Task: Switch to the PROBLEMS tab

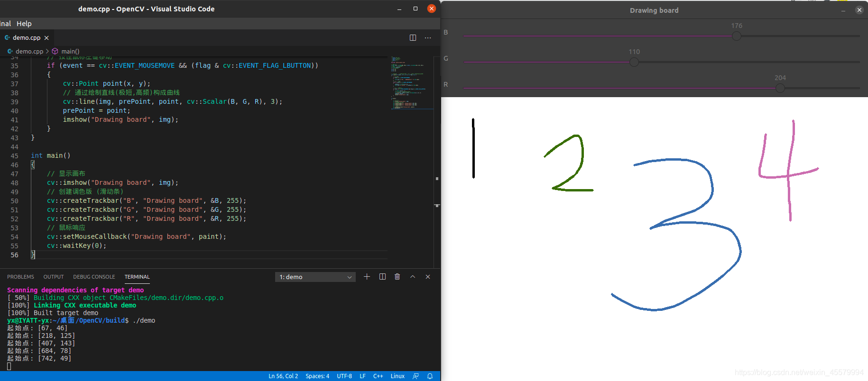Action: click(x=20, y=277)
